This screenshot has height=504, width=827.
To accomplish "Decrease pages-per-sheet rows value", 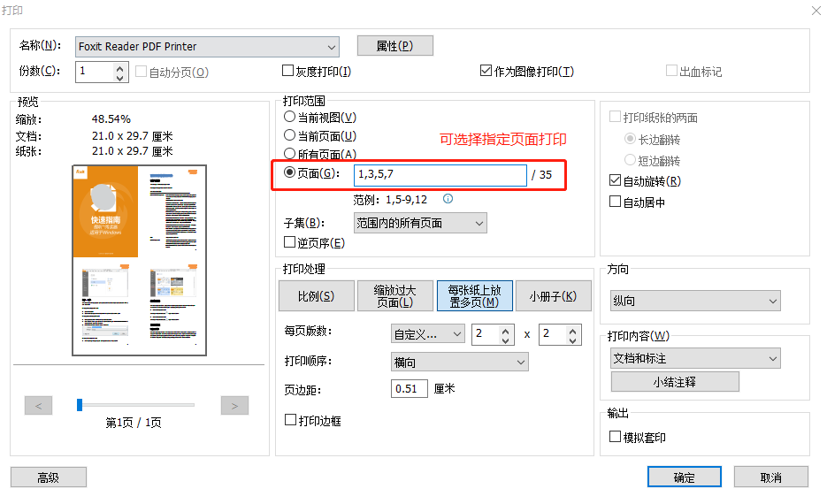I will 573,340.
